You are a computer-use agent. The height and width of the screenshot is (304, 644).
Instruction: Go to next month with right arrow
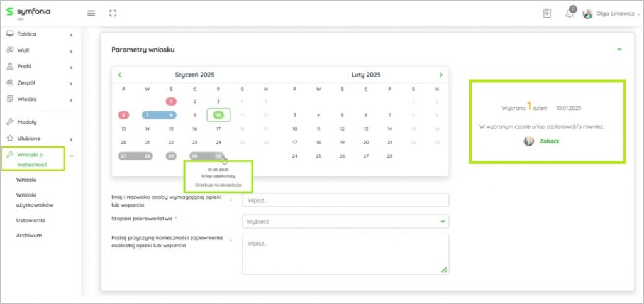point(441,75)
